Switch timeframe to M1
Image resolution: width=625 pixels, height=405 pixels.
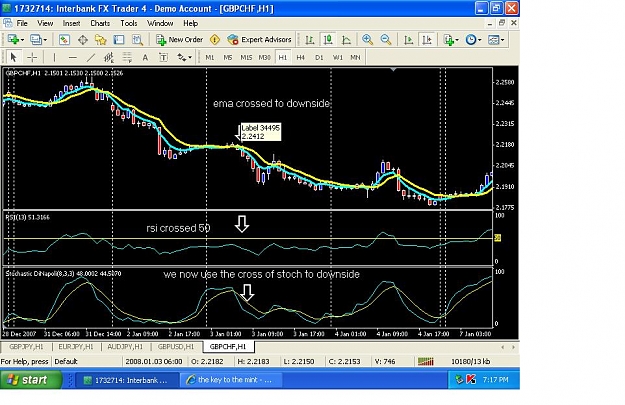[x=210, y=57]
